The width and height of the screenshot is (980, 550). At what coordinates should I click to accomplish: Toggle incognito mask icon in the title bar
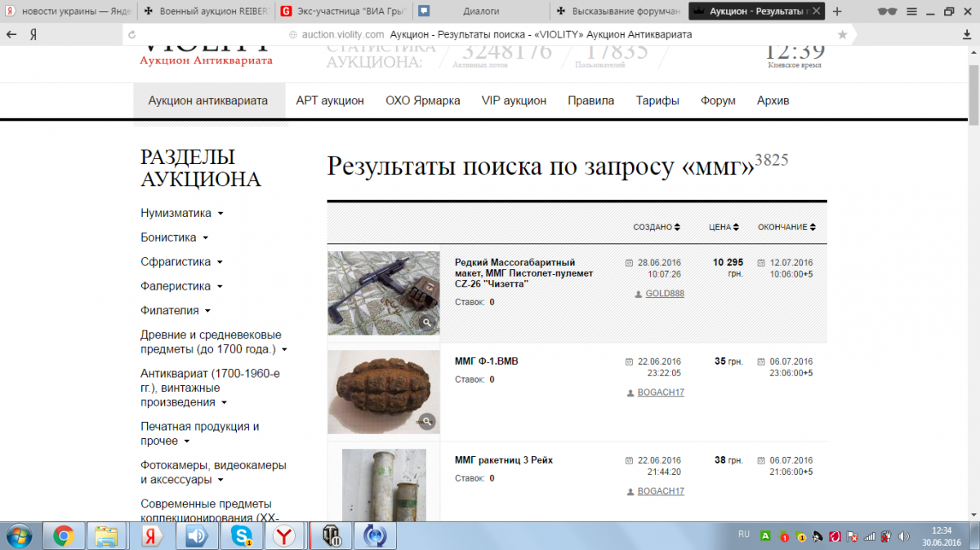888,11
